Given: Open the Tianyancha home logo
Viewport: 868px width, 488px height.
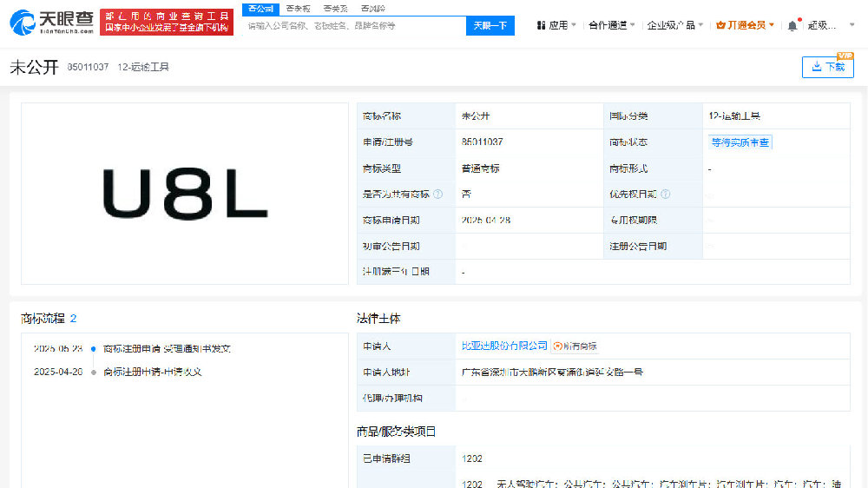Looking at the screenshot, I should click(51, 23).
